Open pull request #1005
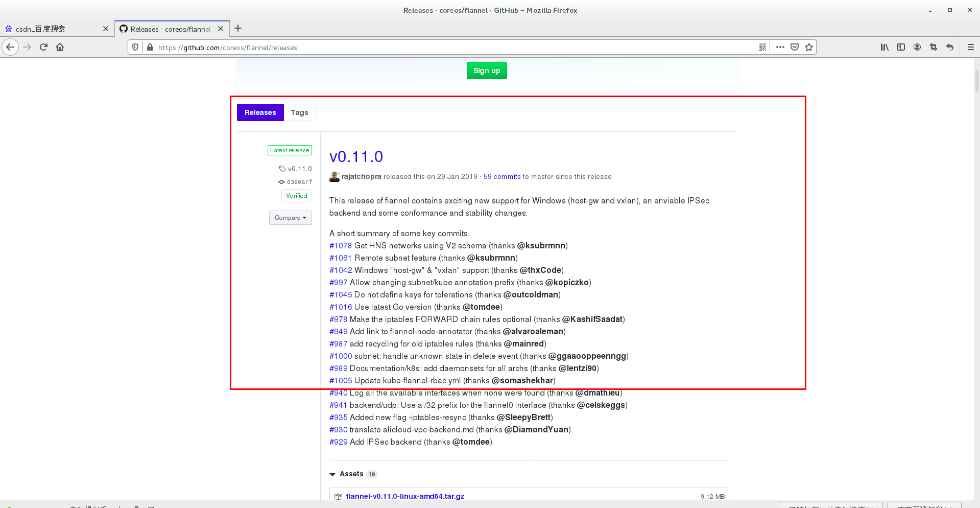 point(341,381)
